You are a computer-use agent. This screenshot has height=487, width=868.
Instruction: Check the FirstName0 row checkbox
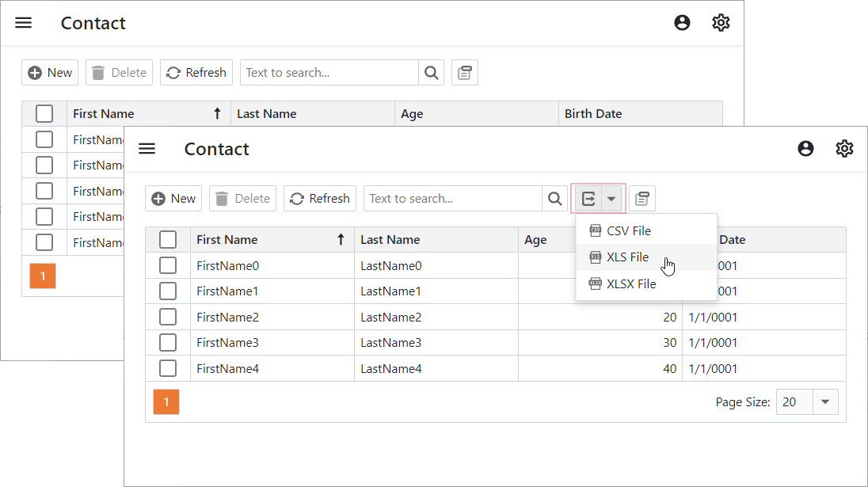[x=168, y=265]
